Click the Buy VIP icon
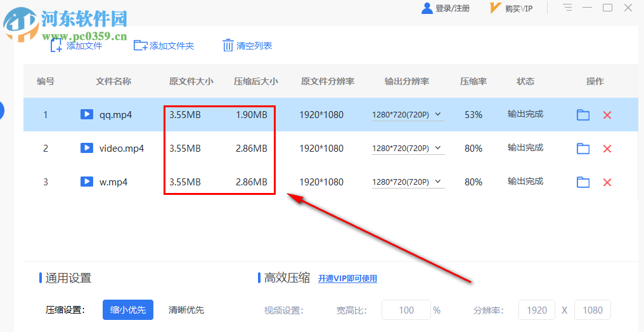 [x=496, y=8]
